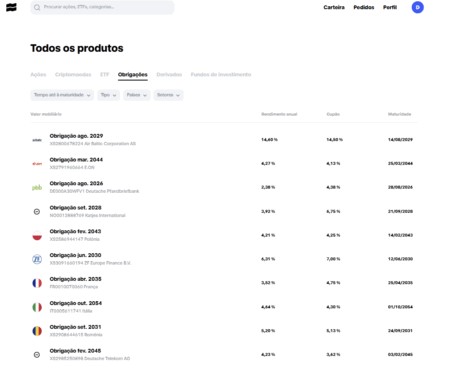The height and width of the screenshot is (368, 463).
Task: Switch to Fundos de investimento tab
Action: (x=221, y=74)
